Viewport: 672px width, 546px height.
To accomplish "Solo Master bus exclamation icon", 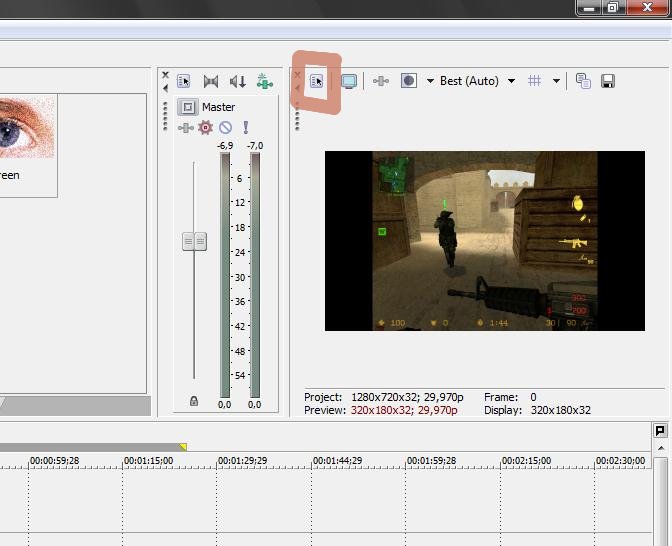I will (x=246, y=127).
